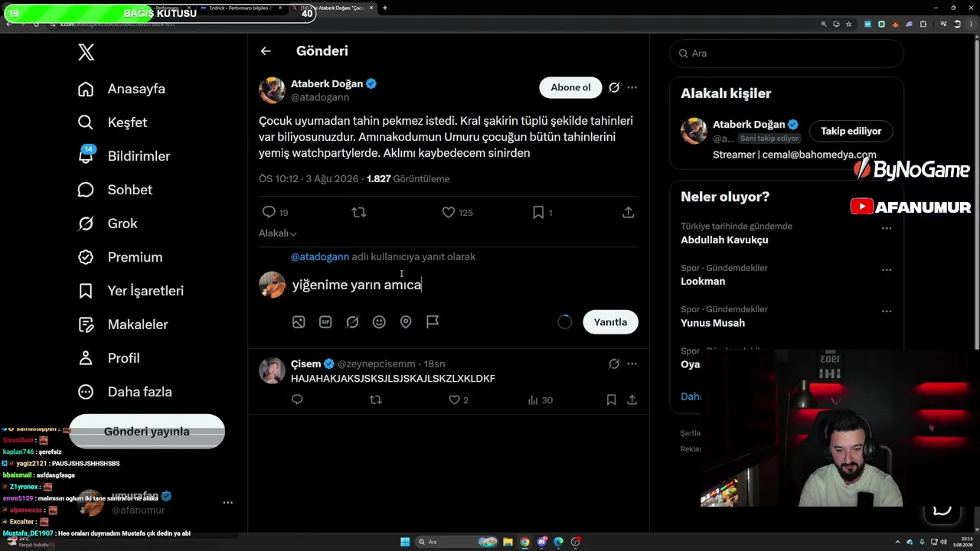Open a new browser tab
The height and width of the screenshot is (551, 980).
tap(385, 8)
